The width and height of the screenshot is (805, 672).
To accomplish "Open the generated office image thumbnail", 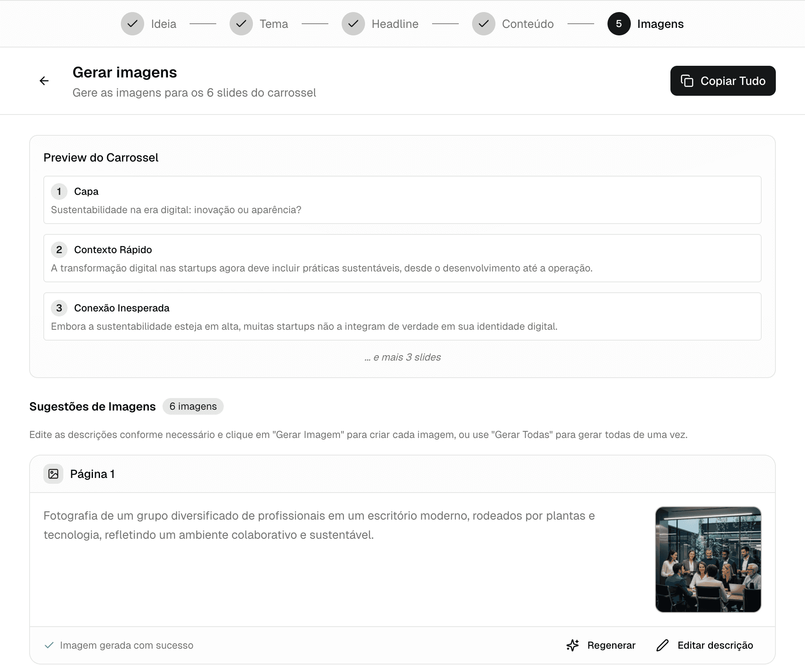I will 708,559.
